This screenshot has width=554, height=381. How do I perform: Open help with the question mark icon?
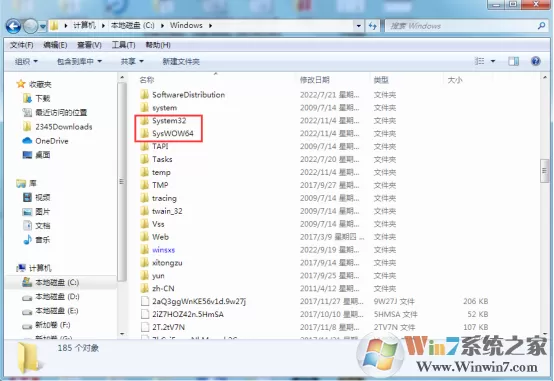click(x=536, y=61)
